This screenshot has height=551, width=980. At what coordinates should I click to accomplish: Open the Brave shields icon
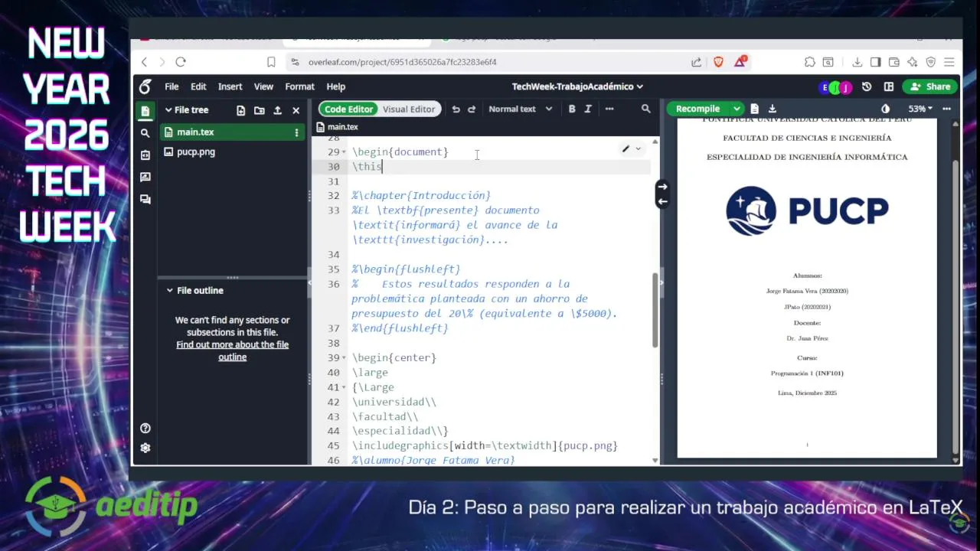[718, 62]
